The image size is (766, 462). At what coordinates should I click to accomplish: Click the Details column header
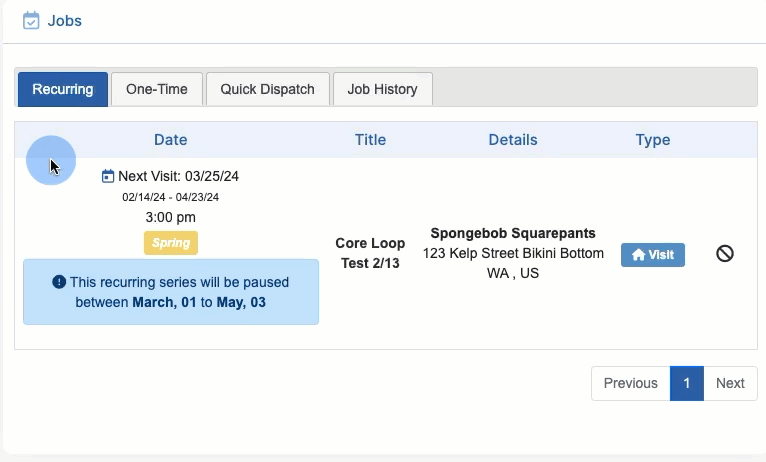click(x=513, y=140)
